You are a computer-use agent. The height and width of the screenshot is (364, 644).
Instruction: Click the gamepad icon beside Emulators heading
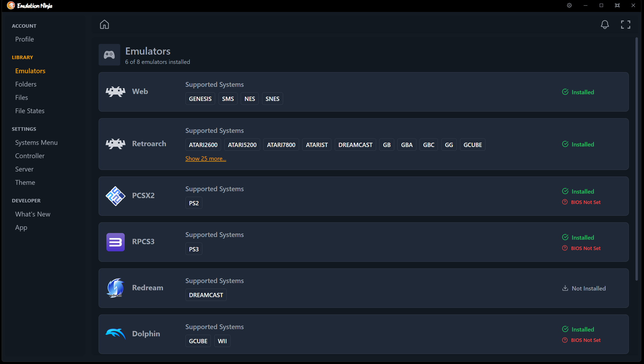click(109, 55)
